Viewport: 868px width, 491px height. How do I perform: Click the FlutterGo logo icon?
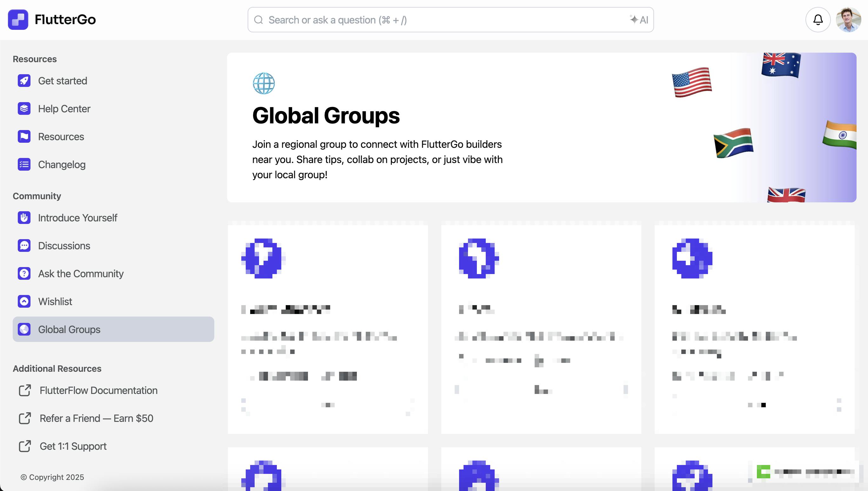coord(18,20)
